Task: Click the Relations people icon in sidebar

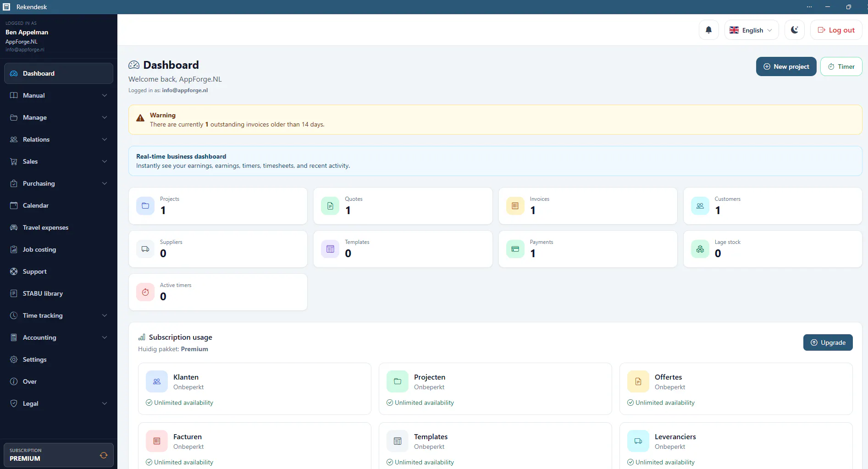Action: (x=14, y=139)
